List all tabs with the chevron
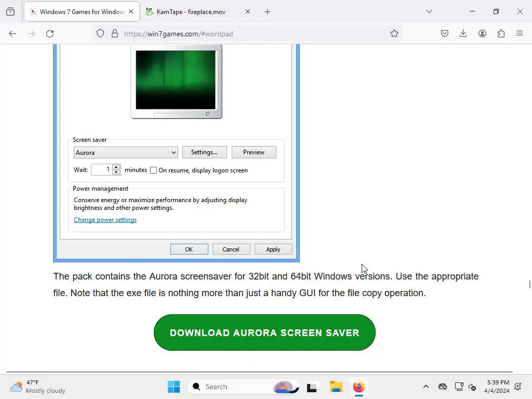 (429, 11)
